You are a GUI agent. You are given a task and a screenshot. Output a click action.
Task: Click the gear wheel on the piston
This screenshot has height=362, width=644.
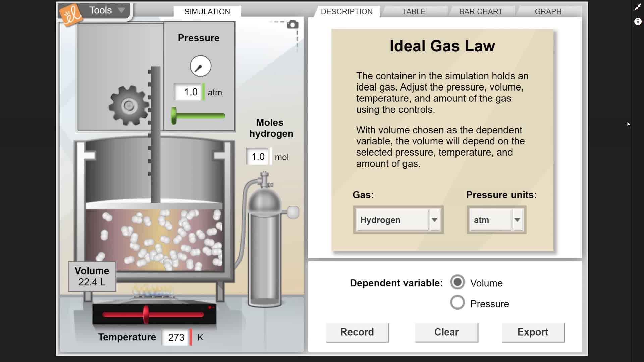point(129,106)
